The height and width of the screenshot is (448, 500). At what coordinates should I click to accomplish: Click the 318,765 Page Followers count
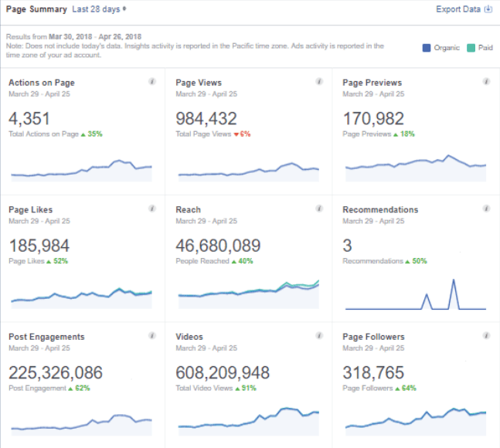click(x=373, y=373)
